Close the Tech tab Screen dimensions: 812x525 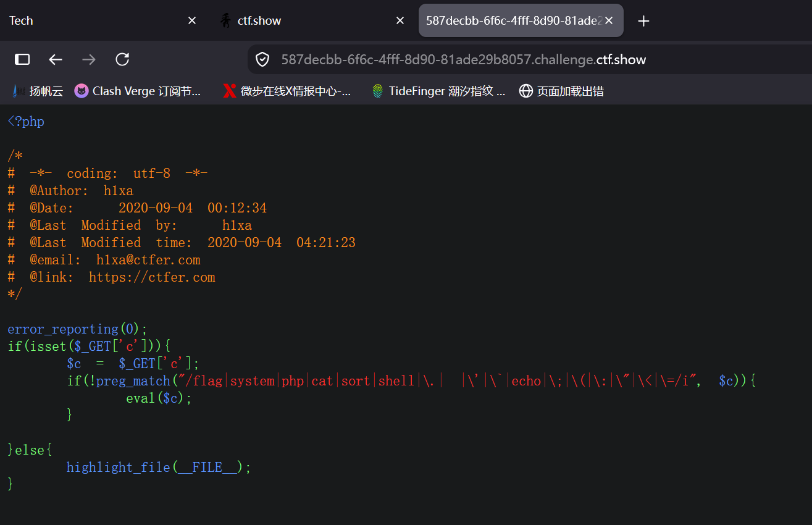(x=192, y=20)
